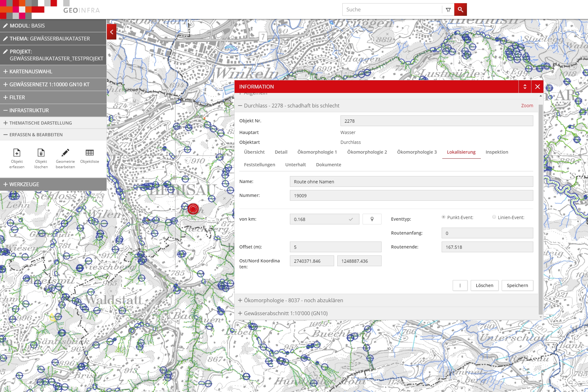This screenshot has width=588, height=392.
Task: Switch to the Inspektion tab
Action: tap(497, 152)
